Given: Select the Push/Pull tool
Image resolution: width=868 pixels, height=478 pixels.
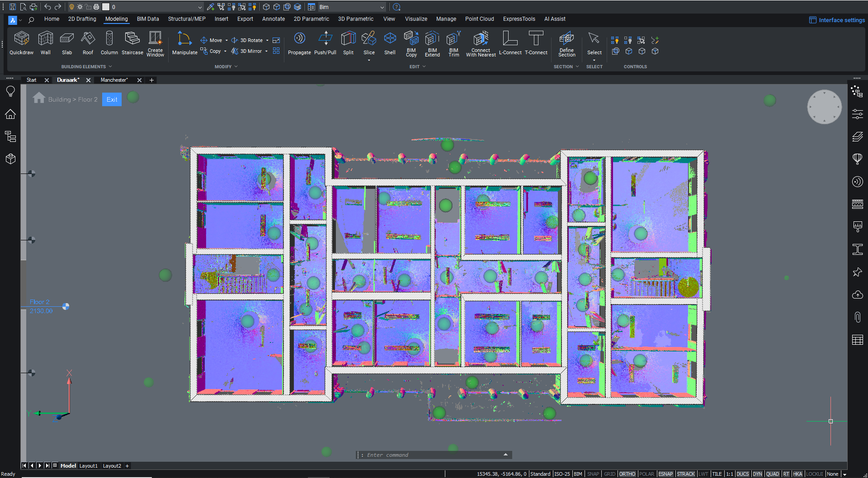Looking at the screenshot, I should click(x=325, y=43).
